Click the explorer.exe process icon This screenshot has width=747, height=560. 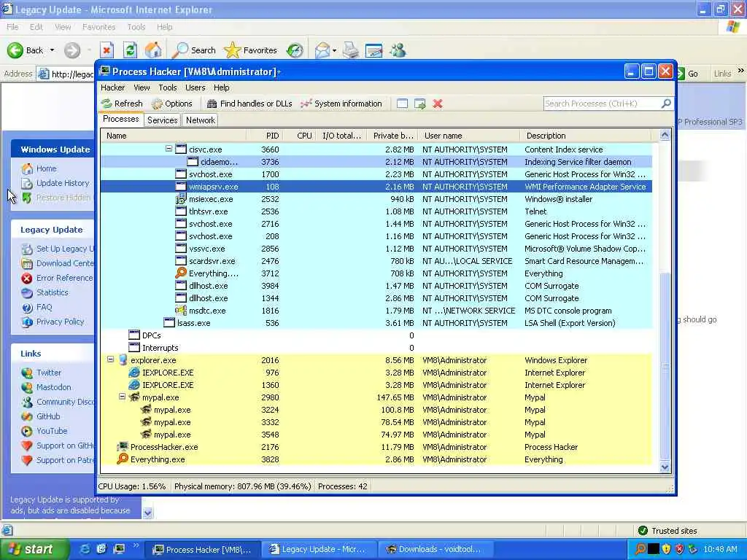[x=123, y=360]
